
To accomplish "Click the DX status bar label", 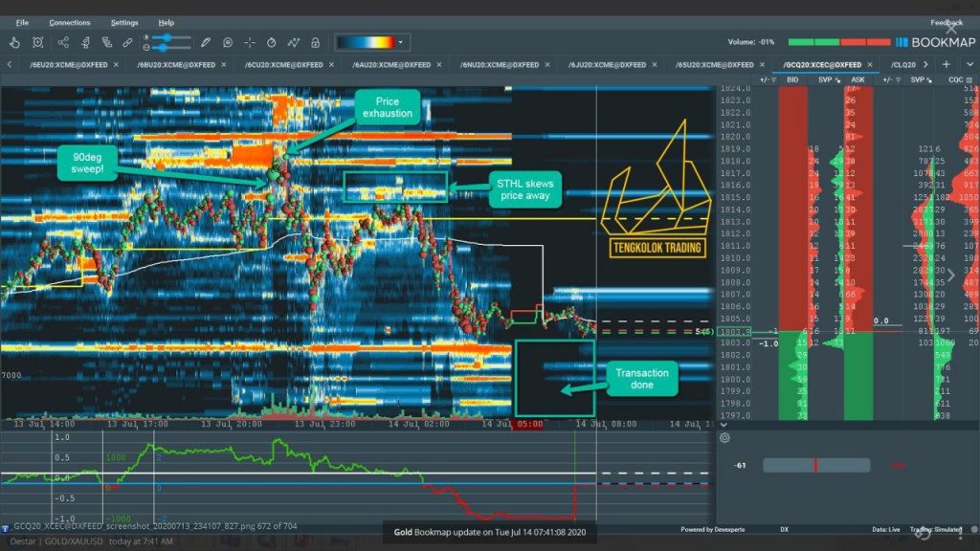I will 785,530.
